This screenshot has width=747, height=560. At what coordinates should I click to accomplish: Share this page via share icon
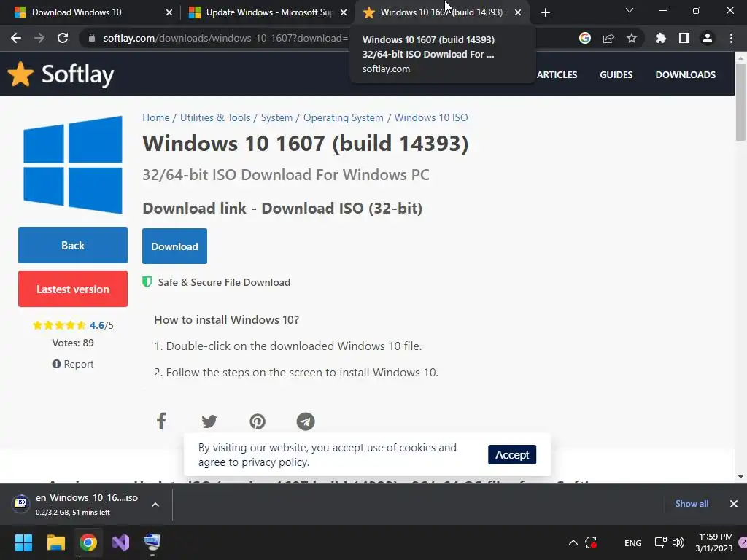tap(608, 38)
